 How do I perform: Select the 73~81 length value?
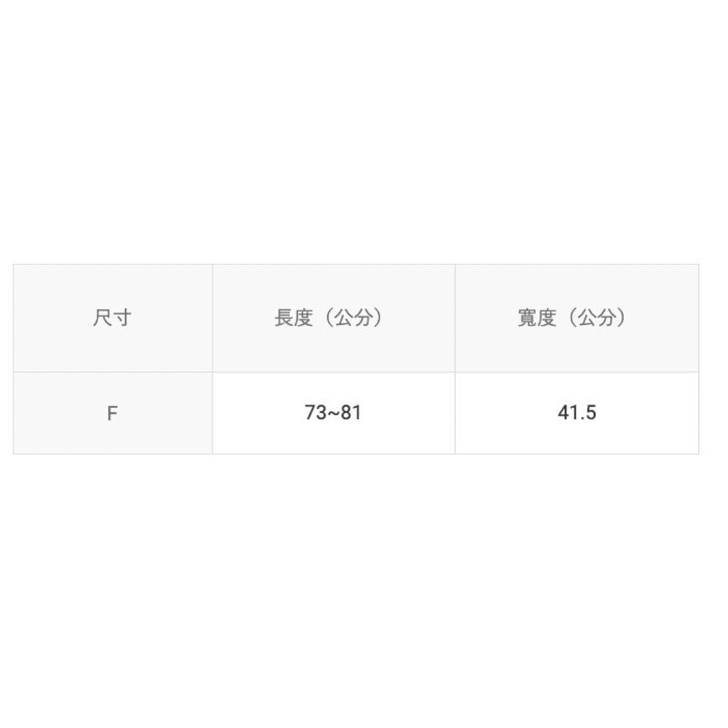(333, 413)
